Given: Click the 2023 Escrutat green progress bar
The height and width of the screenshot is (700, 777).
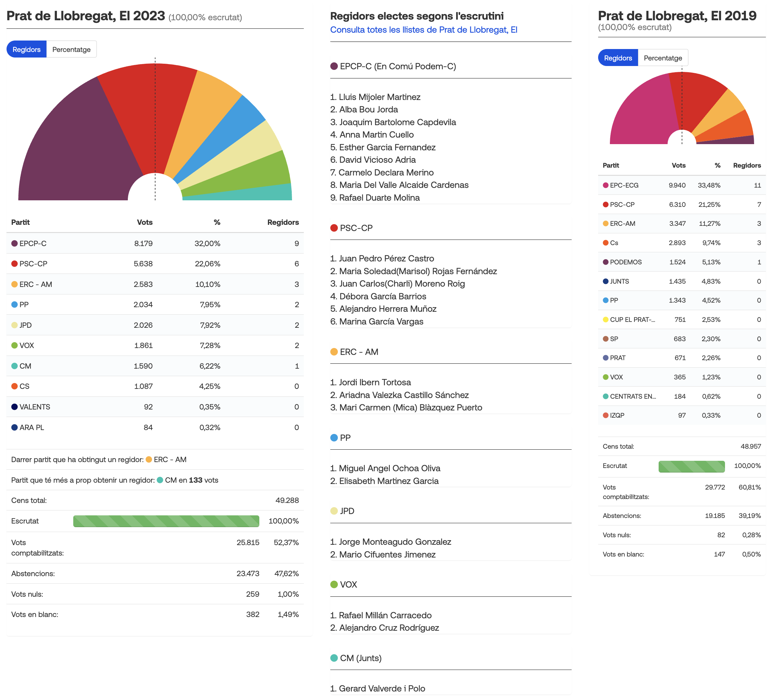Looking at the screenshot, I should tap(166, 521).
